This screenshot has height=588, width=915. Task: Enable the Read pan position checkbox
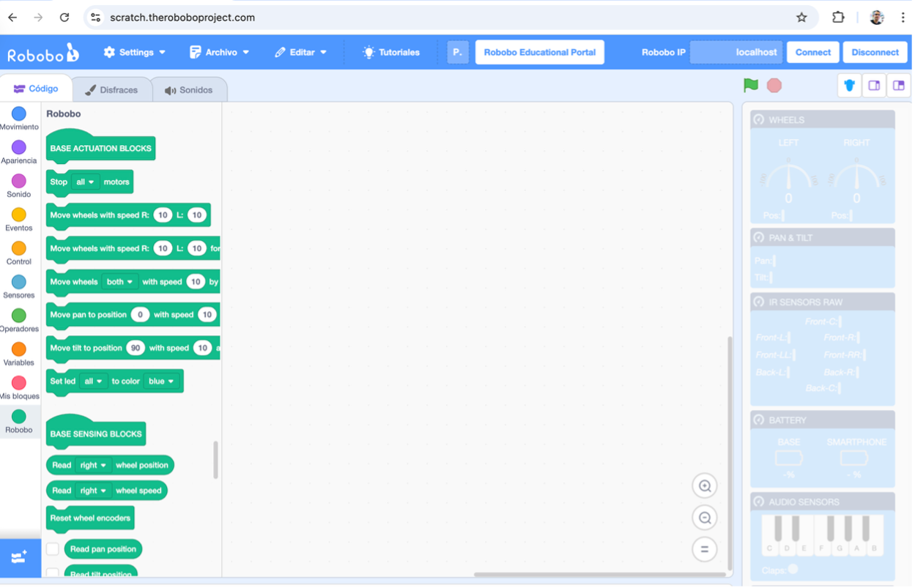coord(53,549)
